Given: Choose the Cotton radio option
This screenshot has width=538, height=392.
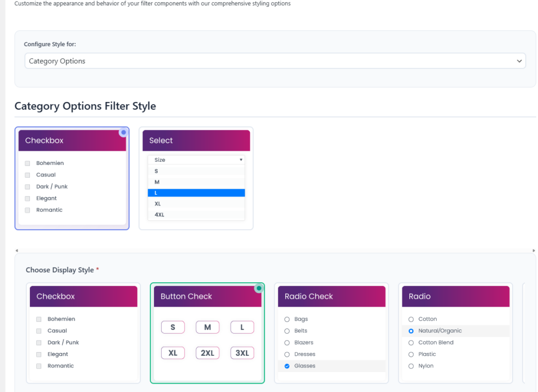Looking at the screenshot, I should [411, 319].
